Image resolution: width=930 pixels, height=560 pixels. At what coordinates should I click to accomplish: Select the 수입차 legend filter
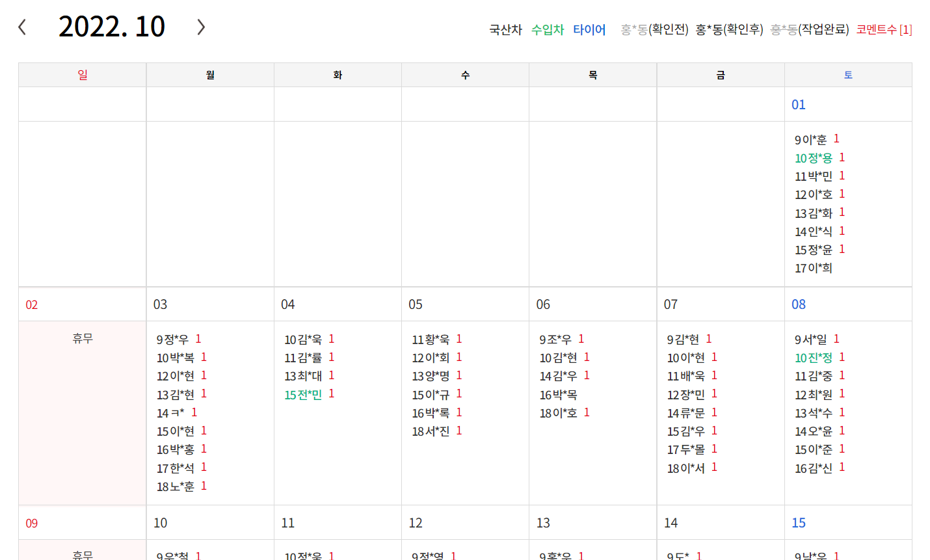pyautogui.click(x=548, y=30)
